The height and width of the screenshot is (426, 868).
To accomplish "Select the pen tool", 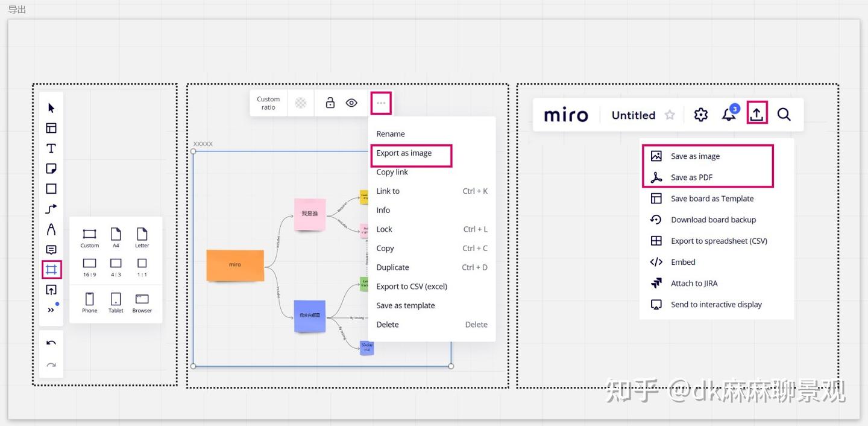I will (51, 229).
